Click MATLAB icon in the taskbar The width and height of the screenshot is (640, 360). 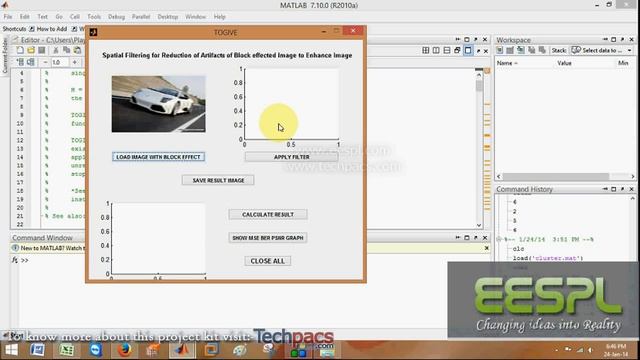point(182,350)
